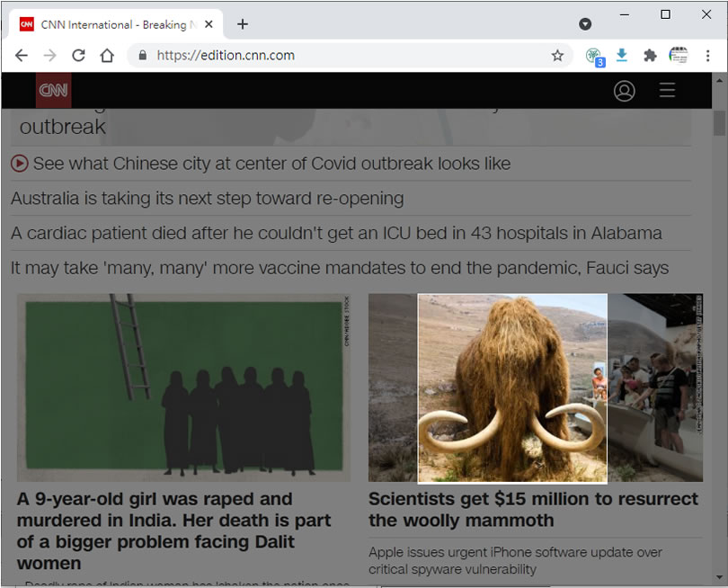Open the 9-year-old girl India headline

[174, 531]
